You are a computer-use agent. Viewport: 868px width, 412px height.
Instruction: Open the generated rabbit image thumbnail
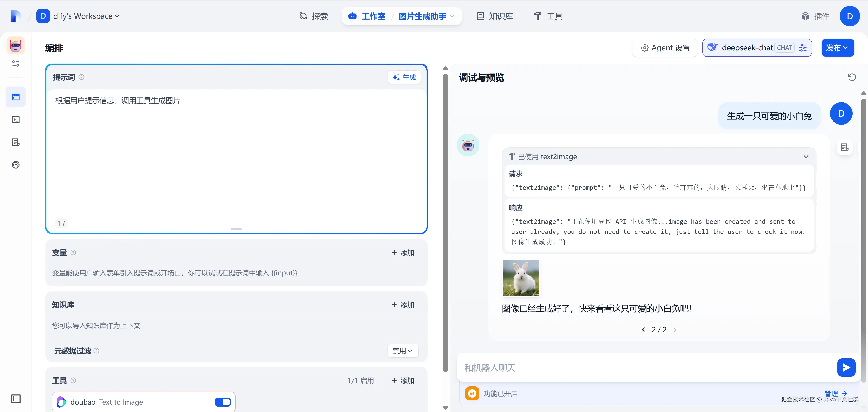(x=521, y=278)
